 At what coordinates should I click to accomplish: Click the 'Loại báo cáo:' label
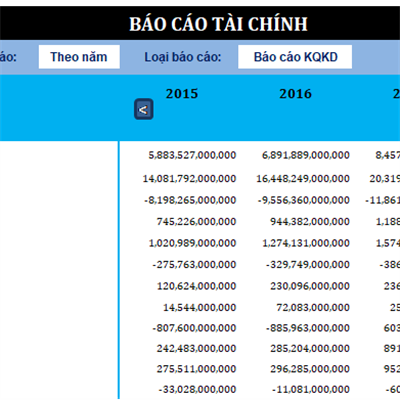click(183, 57)
